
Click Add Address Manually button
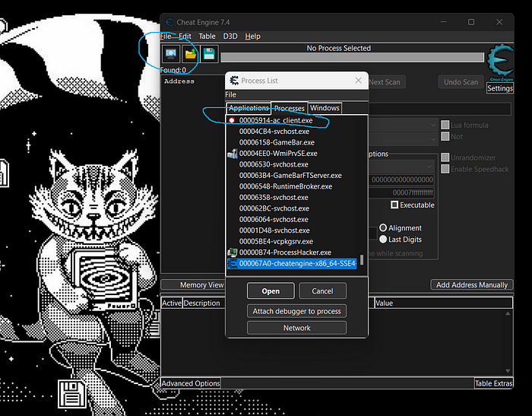(472, 285)
